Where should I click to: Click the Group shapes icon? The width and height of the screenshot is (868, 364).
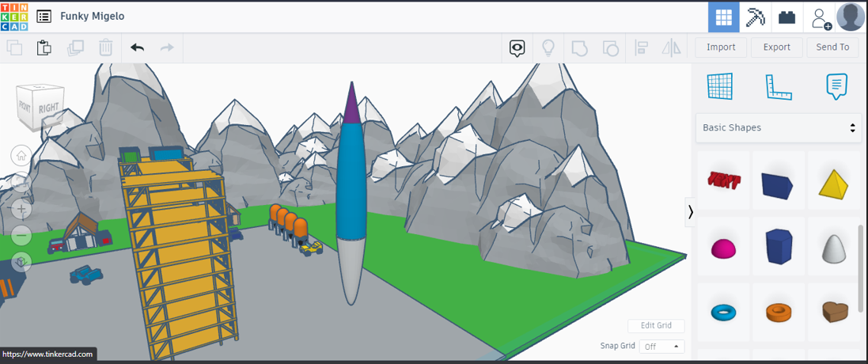pyautogui.click(x=579, y=48)
